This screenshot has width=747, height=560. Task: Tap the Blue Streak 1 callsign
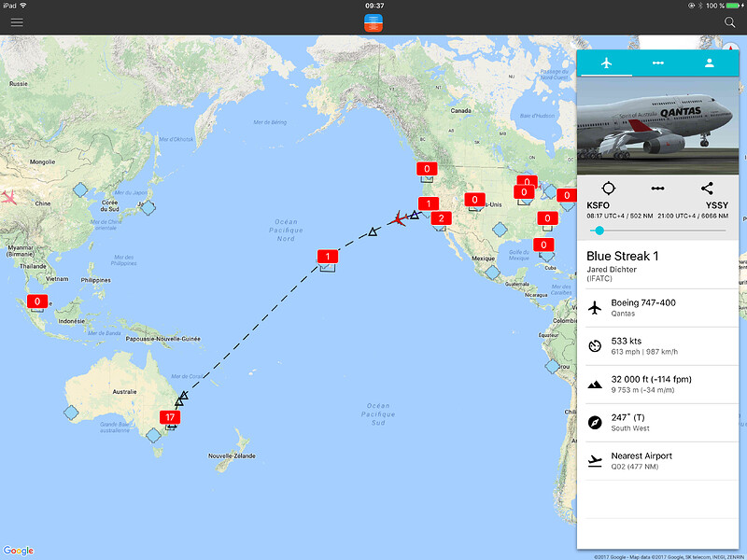click(622, 256)
